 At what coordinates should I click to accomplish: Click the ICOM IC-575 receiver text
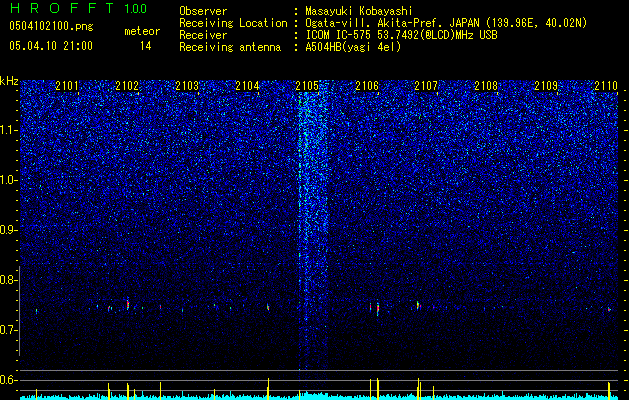tap(401, 35)
